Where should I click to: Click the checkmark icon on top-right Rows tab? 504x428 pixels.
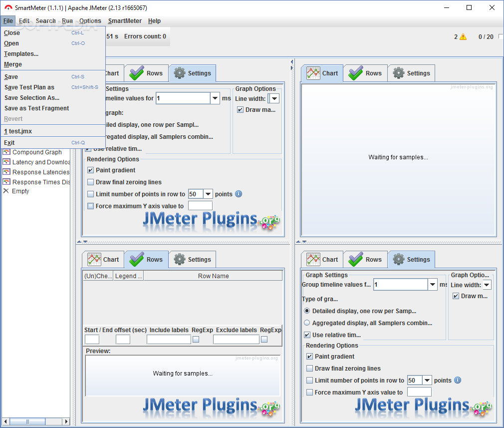355,73
